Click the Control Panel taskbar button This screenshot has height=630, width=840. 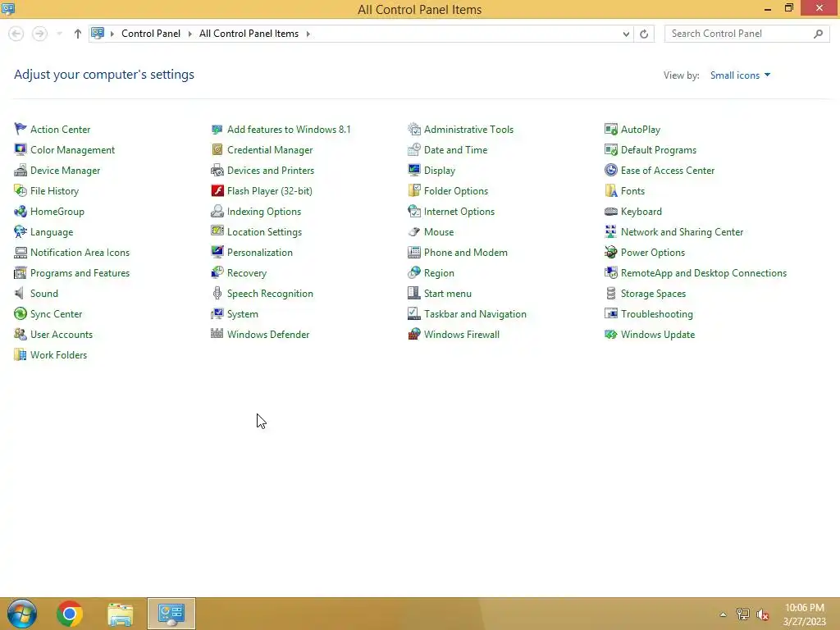[171, 614]
